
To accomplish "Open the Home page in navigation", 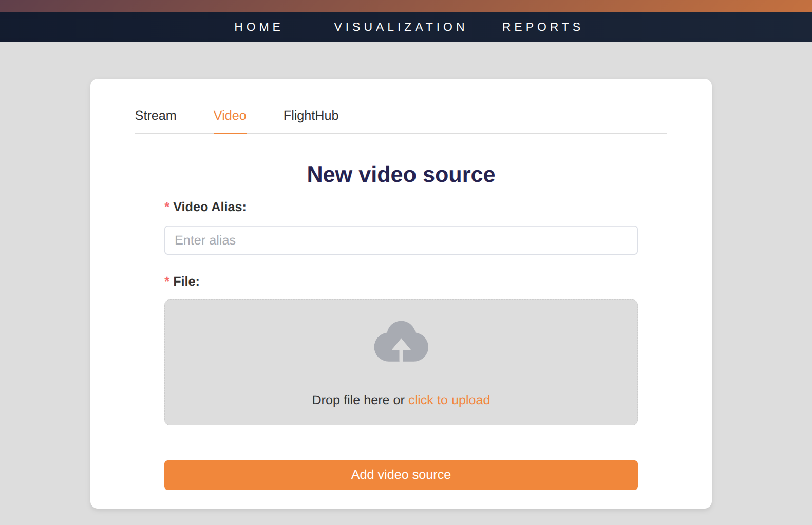I will coord(258,27).
